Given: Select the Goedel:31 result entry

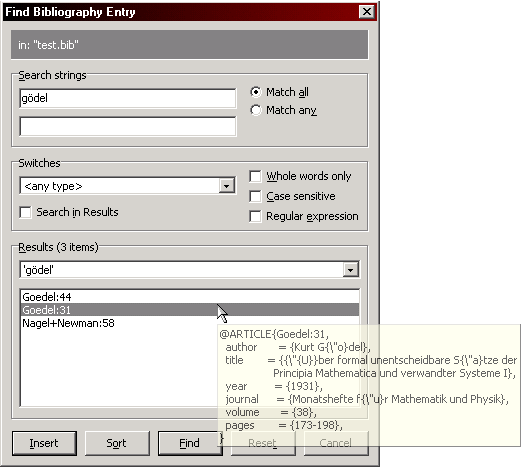Looking at the screenshot, I should 190,310.
